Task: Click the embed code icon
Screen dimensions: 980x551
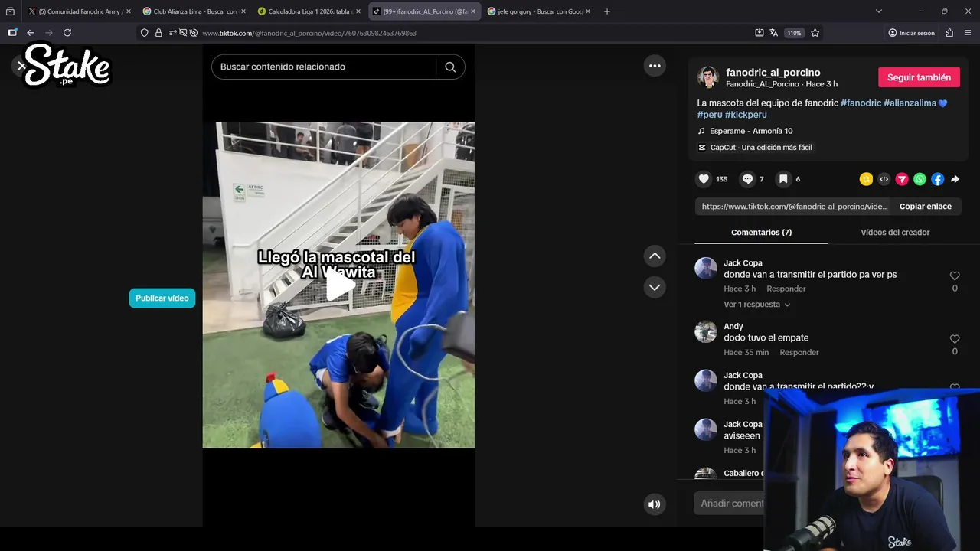Action: (884, 179)
